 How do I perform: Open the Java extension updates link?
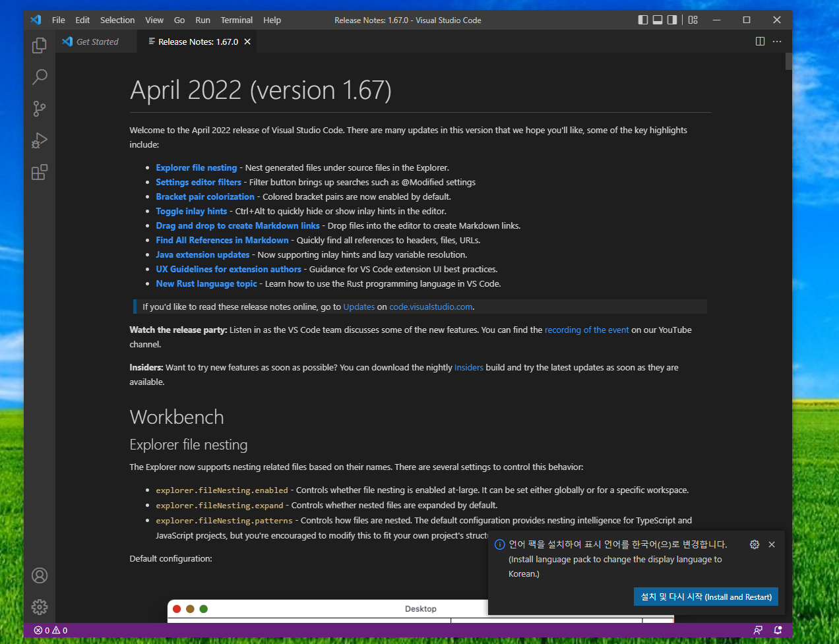coord(202,254)
